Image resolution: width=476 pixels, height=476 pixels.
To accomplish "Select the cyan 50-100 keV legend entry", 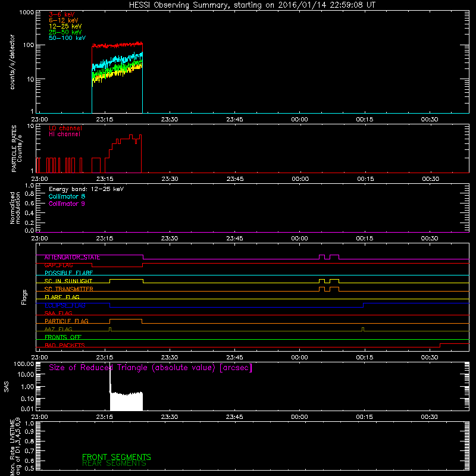I will pyautogui.click(x=67, y=37).
